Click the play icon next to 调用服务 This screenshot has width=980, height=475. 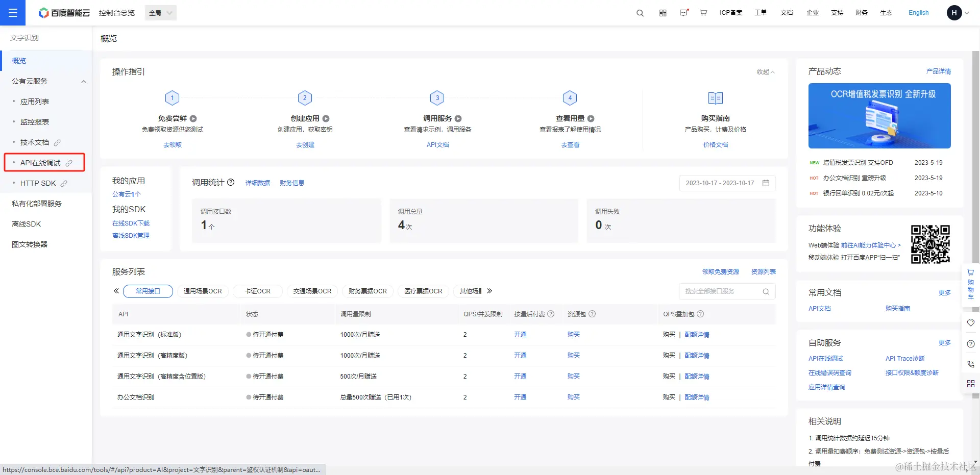click(458, 118)
